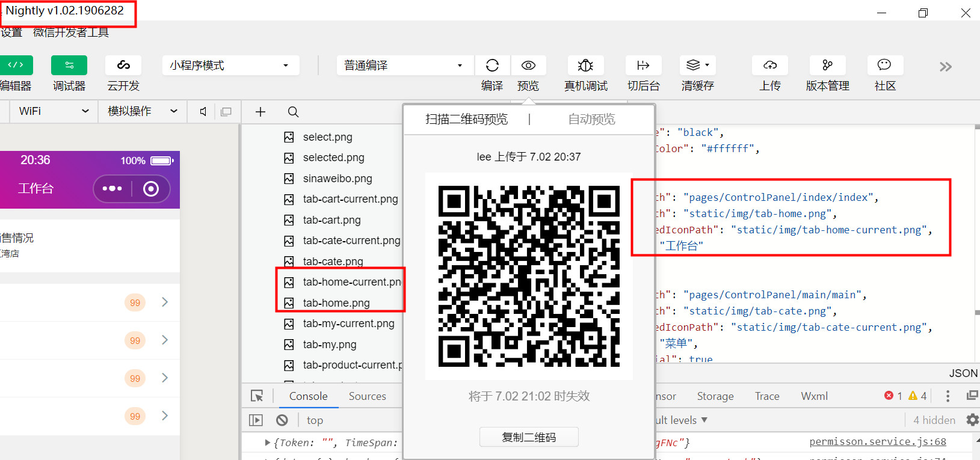Viewport: 980px width, 460px height.
Task: Click the preview eye icon
Action: click(x=528, y=65)
